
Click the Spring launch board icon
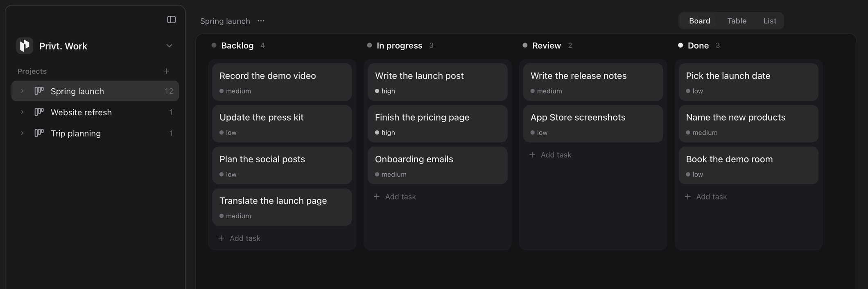(39, 91)
